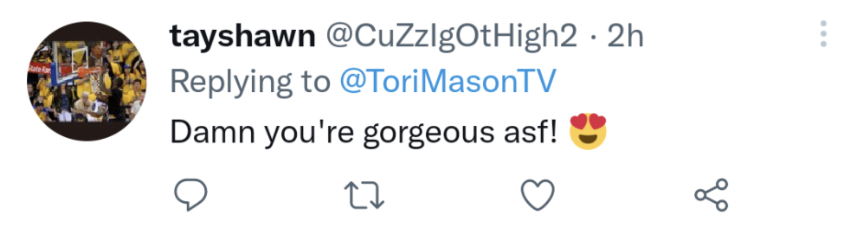The width and height of the screenshot is (868, 237).
Task: Click the State Farm sign in avatar
Action: click(x=39, y=69)
